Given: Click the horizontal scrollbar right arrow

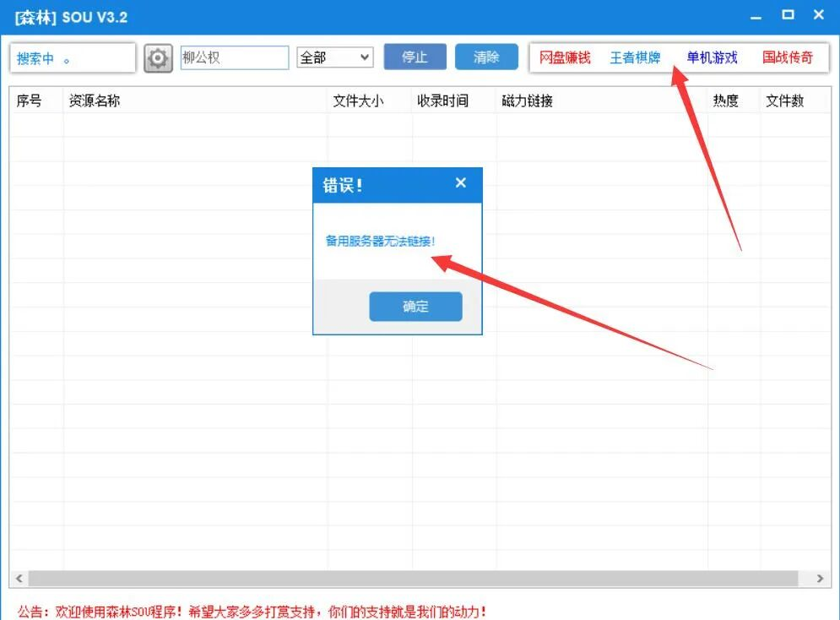Looking at the screenshot, I should [x=820, y=579].
